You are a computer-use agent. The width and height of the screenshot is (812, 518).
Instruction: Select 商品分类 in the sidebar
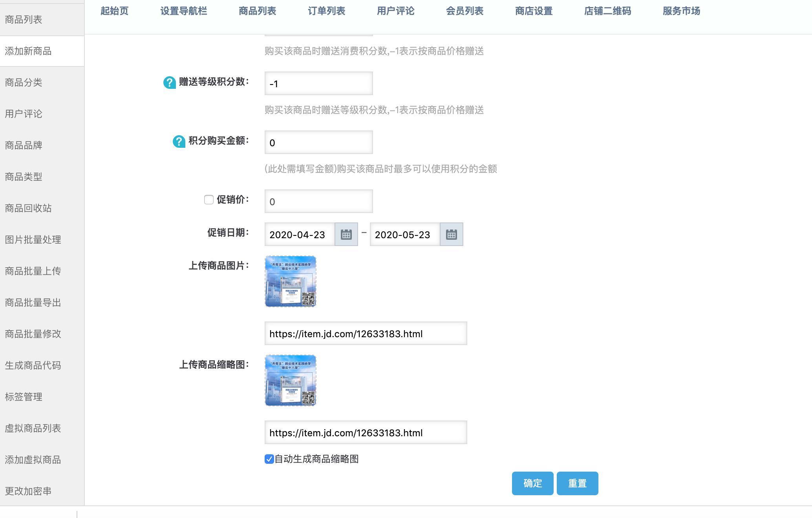tap(24, 83)
